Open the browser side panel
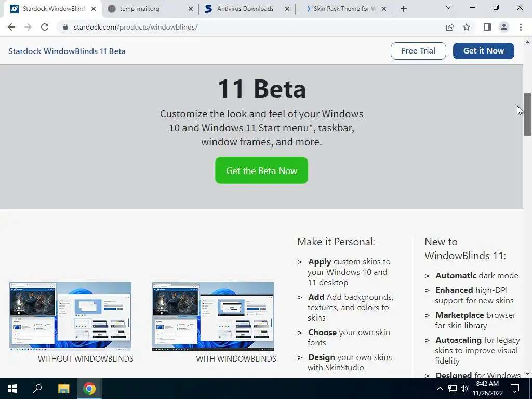 [487, 27]
